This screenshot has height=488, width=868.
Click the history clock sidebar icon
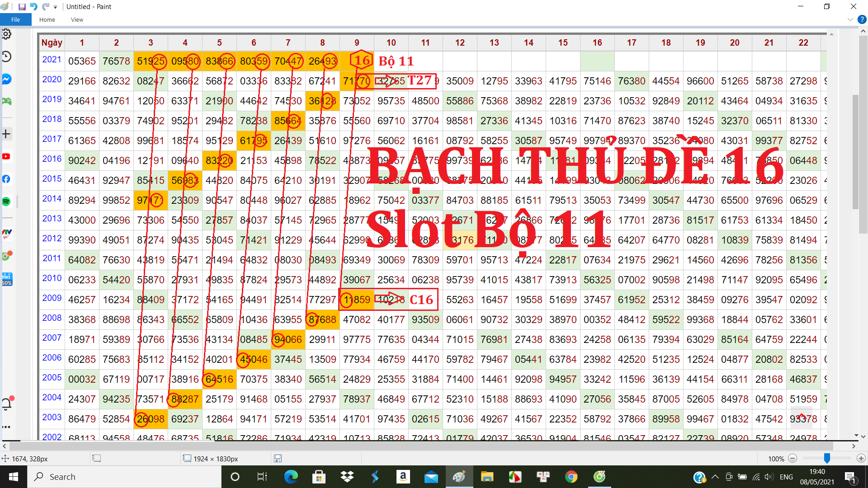[6, 56]
